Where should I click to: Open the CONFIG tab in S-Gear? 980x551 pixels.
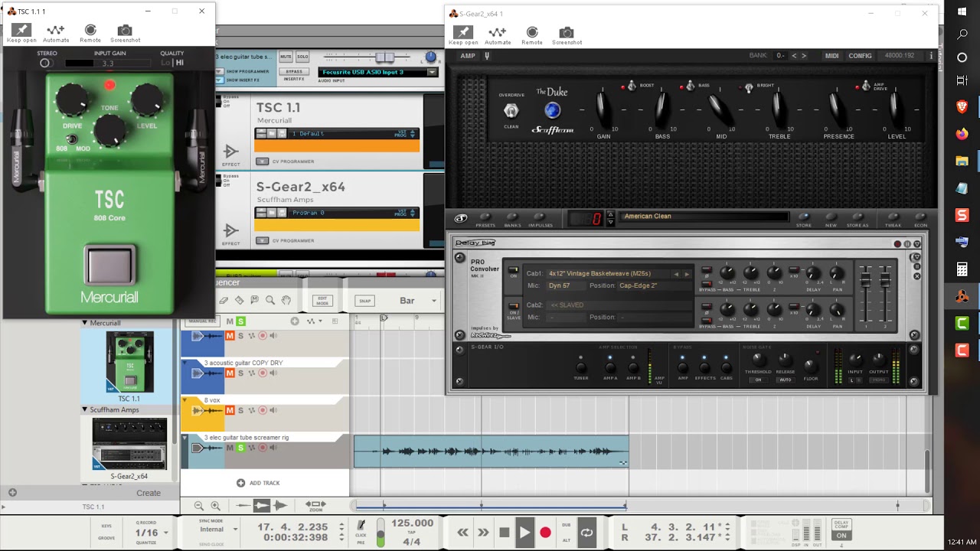[x=860, y=56]
